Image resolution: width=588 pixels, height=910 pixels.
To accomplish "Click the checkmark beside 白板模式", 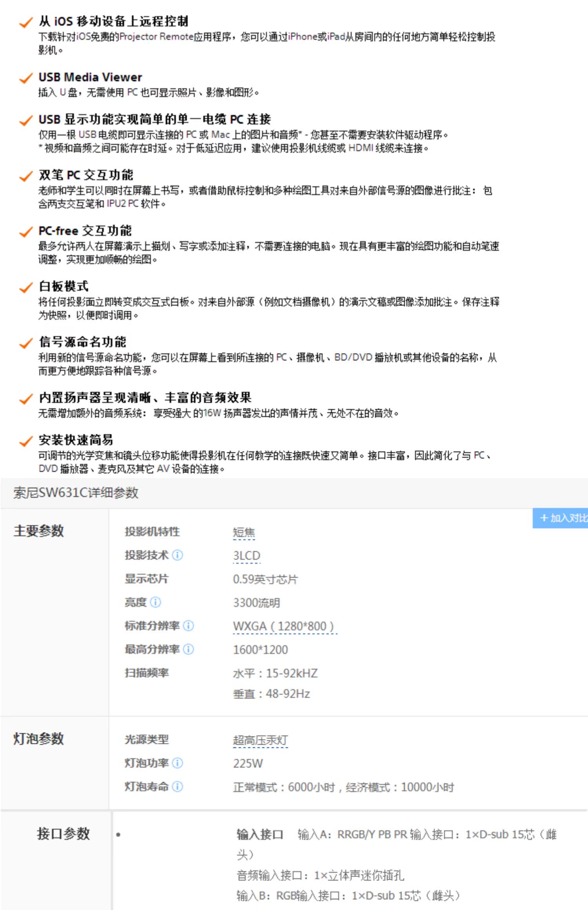I will coord(26,287).
